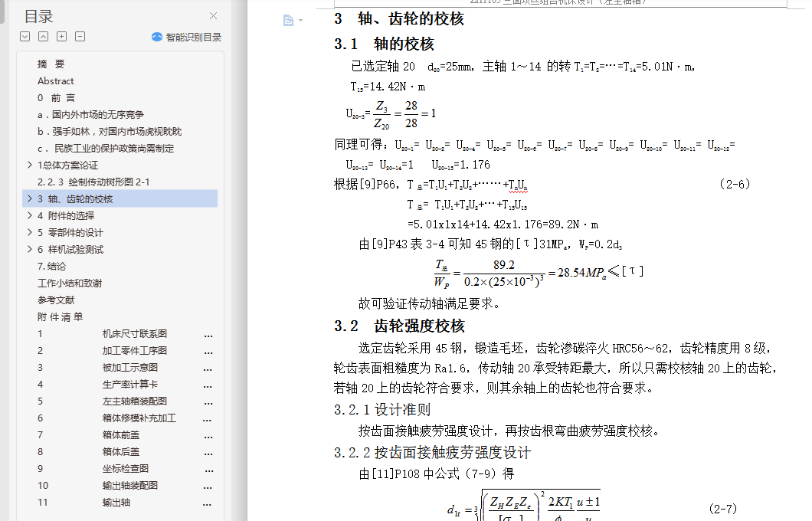Image resolution: width=812 pixels, height=521 pixels.
Task: Click the subheading 3.2.1 设计准则
Action: 382,410
